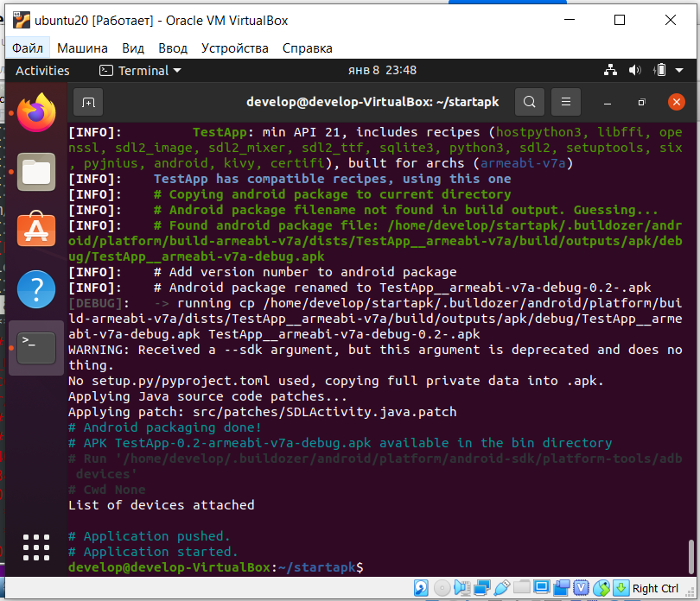The width and height of the screenshot is (700, 601).
Task: Open a new terminal tab
Action: click(x=88, y=102)
